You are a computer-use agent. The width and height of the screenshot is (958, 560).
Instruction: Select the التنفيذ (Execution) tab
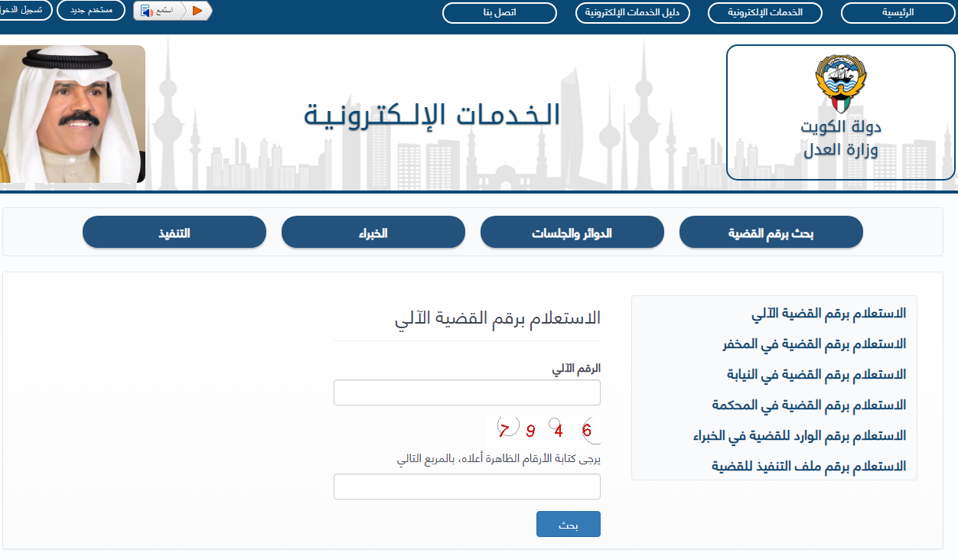click(x=174, y=233)
